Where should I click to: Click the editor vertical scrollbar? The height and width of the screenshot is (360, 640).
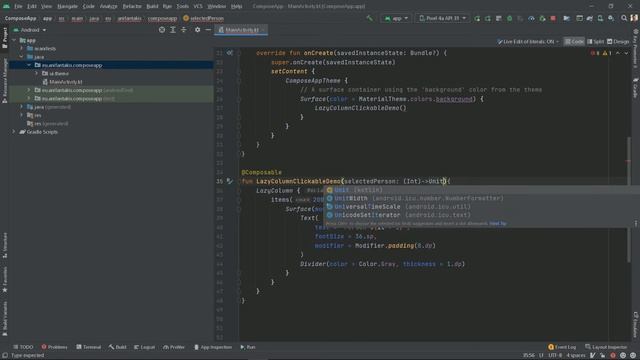pos(629,200)
